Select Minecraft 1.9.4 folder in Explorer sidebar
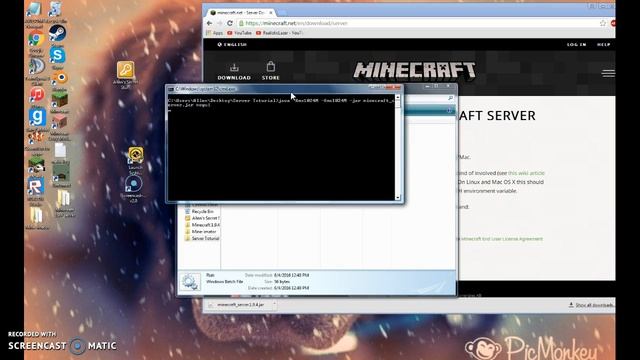 (x=202, y=225)
